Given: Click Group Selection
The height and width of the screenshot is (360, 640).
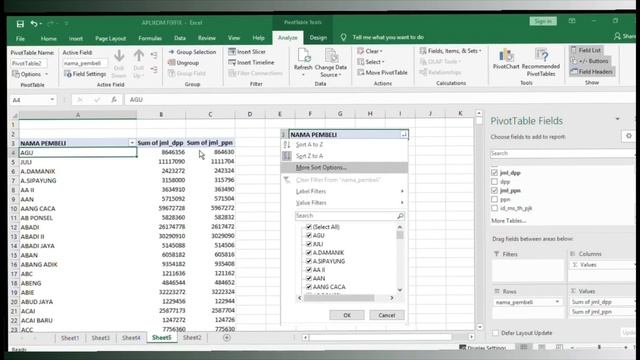Looking at the screenshot, I should click(x=192, y=52).
